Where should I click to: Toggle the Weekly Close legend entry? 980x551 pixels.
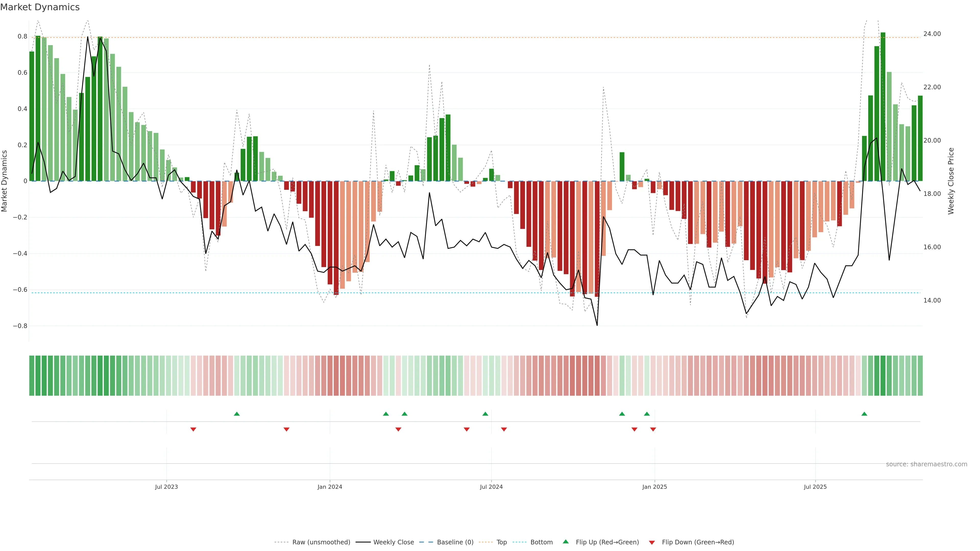point(393,542)
